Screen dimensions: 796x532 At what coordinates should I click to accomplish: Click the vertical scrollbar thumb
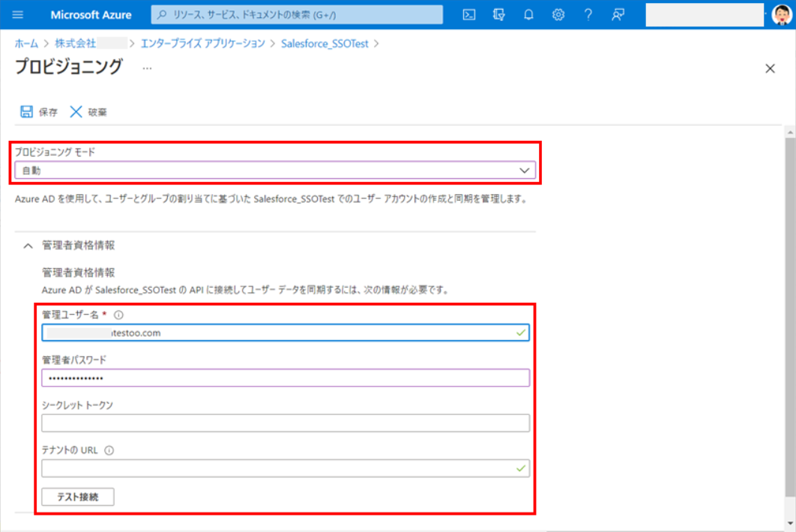tap(791, 317)
